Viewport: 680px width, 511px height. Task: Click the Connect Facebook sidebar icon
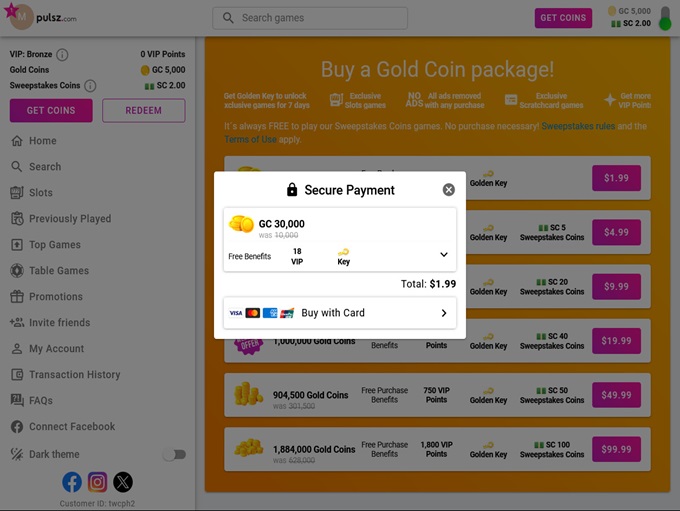[x=17, y=427]
